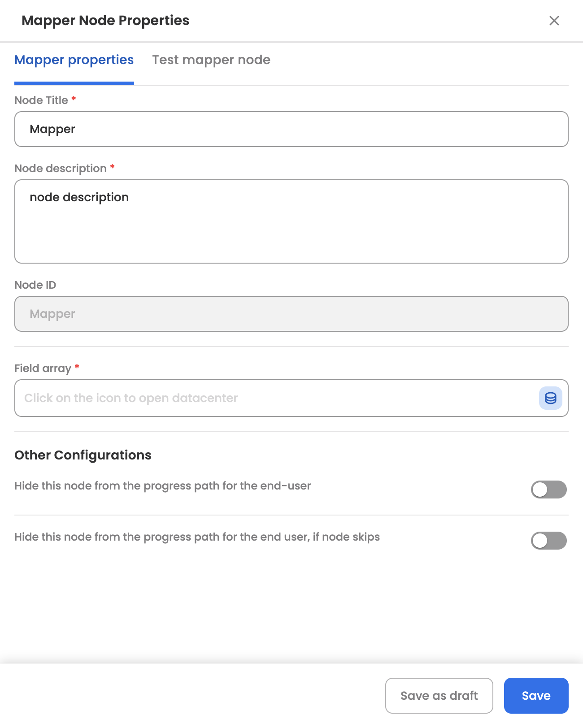Click the Save as draft button
Screen dimensions: 583x728
point(439,696)
